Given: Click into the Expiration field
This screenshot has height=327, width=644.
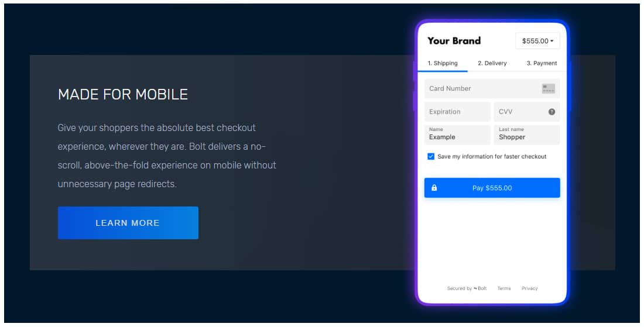Looking at the screenshot, I should (457, 112).
